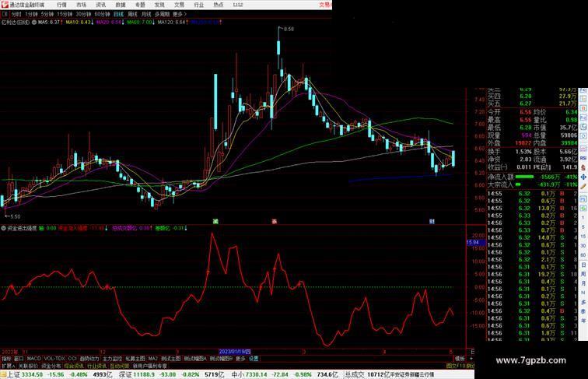Select the CCI indicator tab
Screen dimensions: 588x379
click(72, 359)
